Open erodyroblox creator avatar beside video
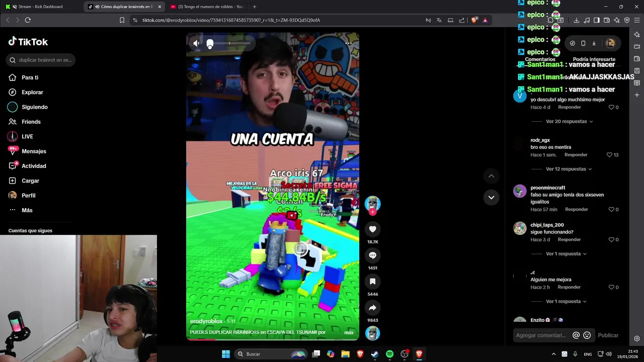Viewport: 644px width, 362px height. (x=372, y=203)
